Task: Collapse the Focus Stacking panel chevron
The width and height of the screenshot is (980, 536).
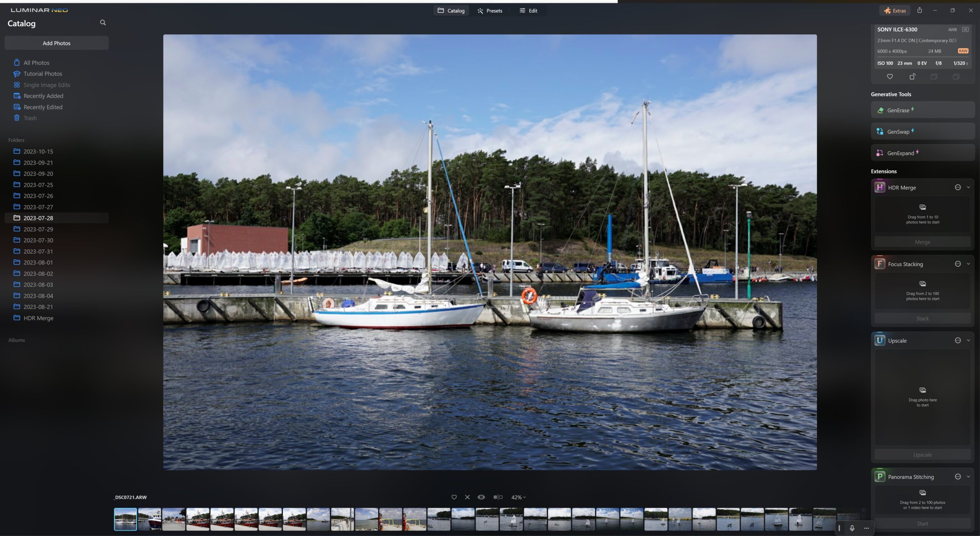Action: 969,264
